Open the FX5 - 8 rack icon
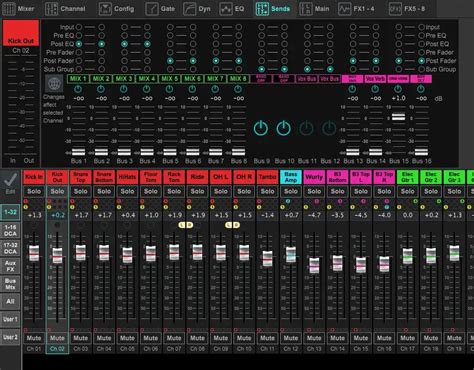The width and height of the screenshot is (474, 370). point(395,9)
